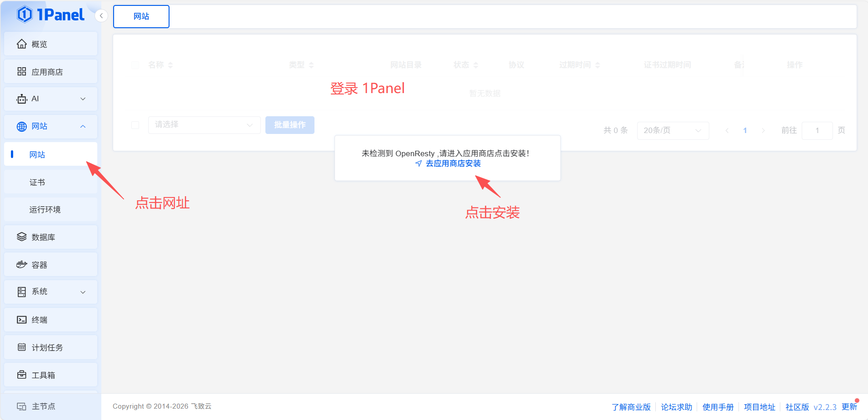Click the v2.2.3 version number
Viewport: 868px width, 420px height.
coord(825,407)
